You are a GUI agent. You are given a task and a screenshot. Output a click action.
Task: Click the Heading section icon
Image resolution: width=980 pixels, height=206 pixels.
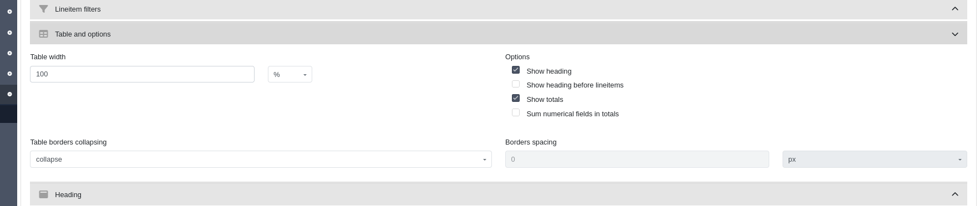(x=43, y=194)
